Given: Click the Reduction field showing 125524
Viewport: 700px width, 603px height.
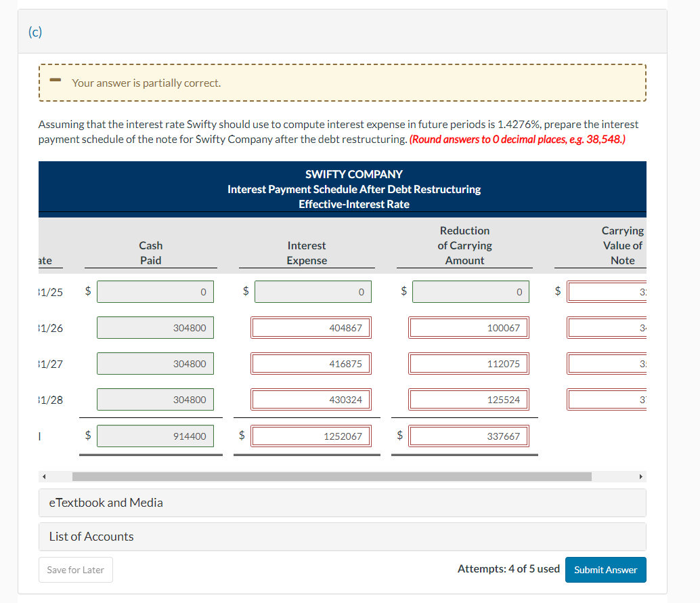Looking at the screenshot, I should [x=469, y=399].
